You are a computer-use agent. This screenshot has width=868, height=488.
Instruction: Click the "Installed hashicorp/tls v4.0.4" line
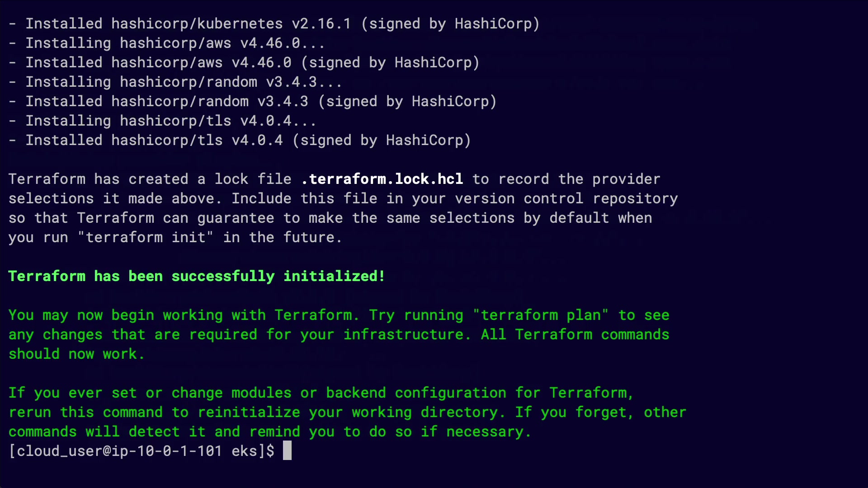[x=154, y=141]
